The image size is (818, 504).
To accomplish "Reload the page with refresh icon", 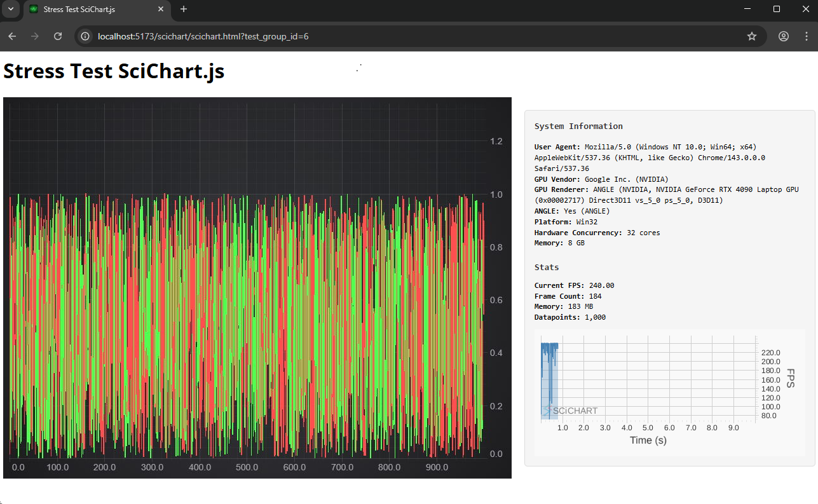I will [58, 36].
